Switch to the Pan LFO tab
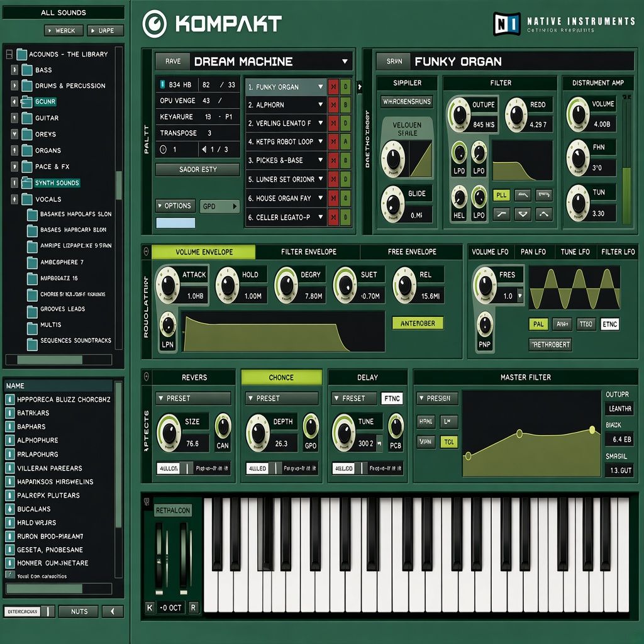Viewport: 644px width, 644px height. (533, 252)
